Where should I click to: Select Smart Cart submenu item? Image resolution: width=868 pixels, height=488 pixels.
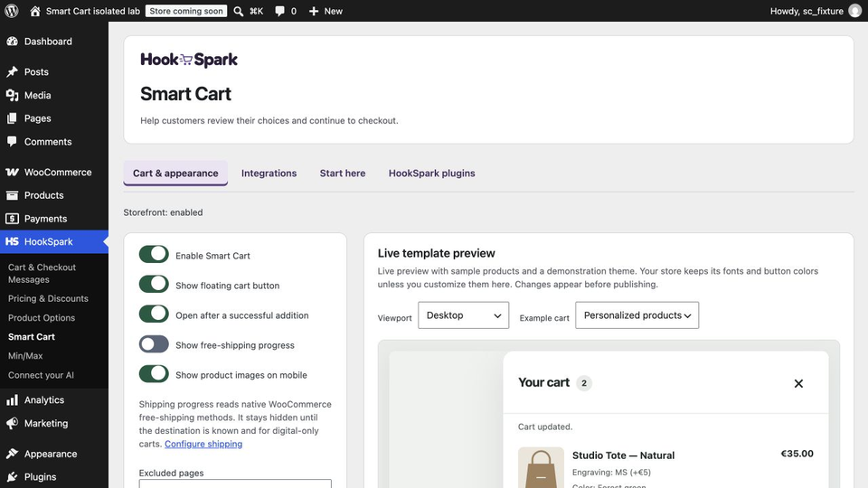(x=32, y=337)
